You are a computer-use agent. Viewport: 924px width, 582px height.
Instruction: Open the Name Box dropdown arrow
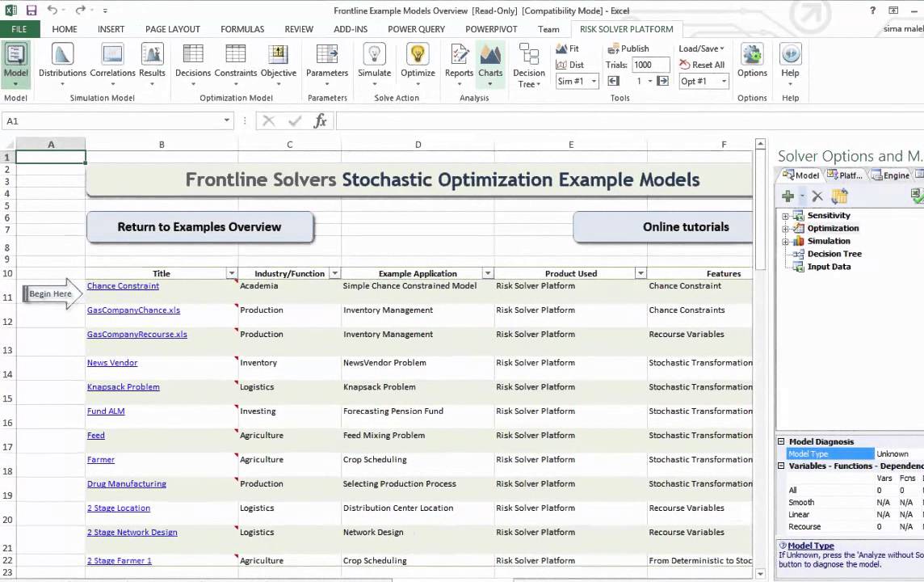tap(227, 120)
